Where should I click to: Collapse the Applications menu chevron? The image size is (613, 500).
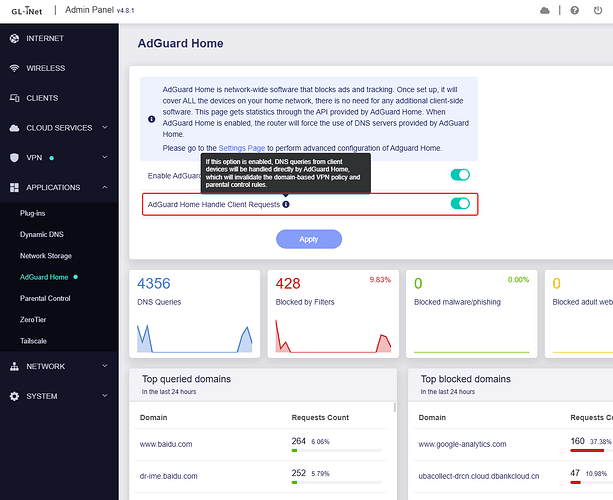pyautogui.click(x=102, y=187)
